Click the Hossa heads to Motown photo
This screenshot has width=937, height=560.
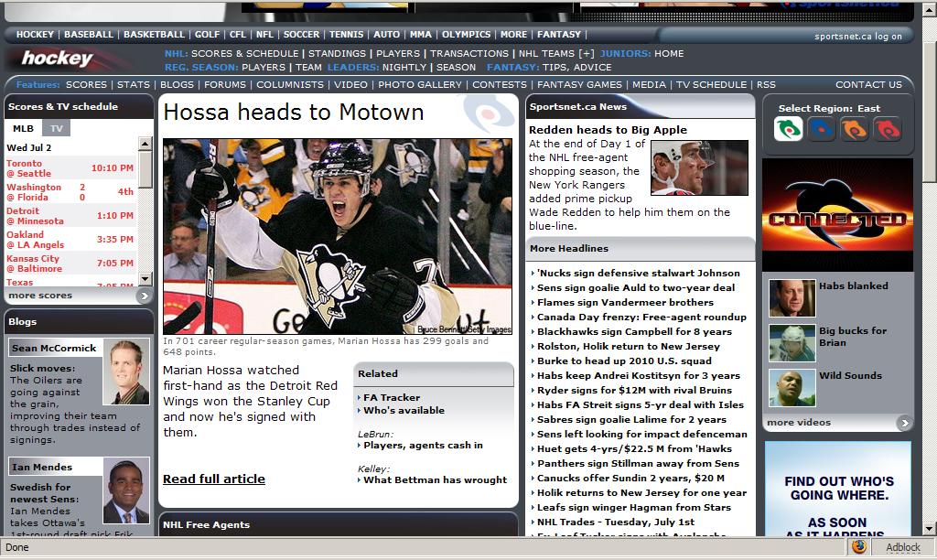click(x=338, y=237)
